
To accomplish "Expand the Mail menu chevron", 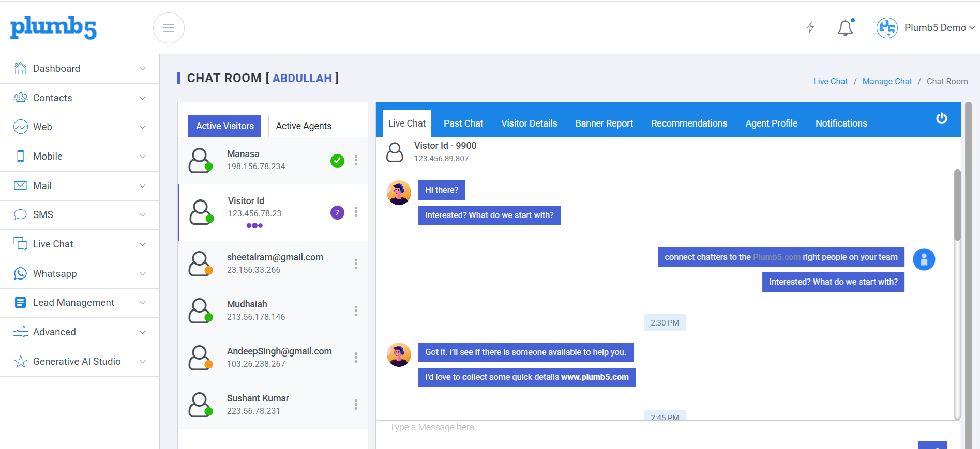I will pyautogui.click(x=143, y=186).
